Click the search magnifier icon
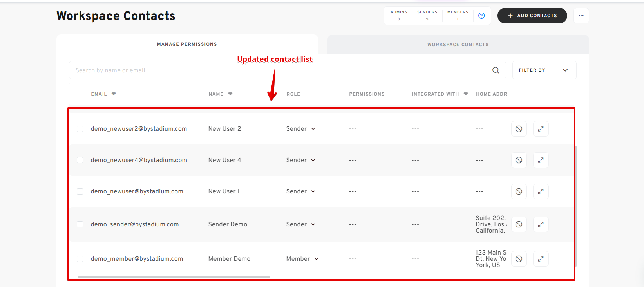This screenshot has height=287, width=644. [x=496, y=70]
